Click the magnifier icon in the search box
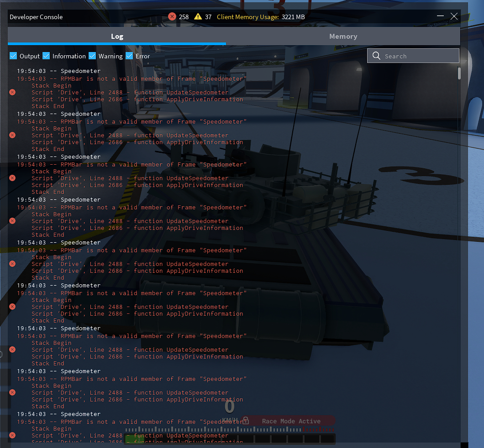 coord(376,56)
